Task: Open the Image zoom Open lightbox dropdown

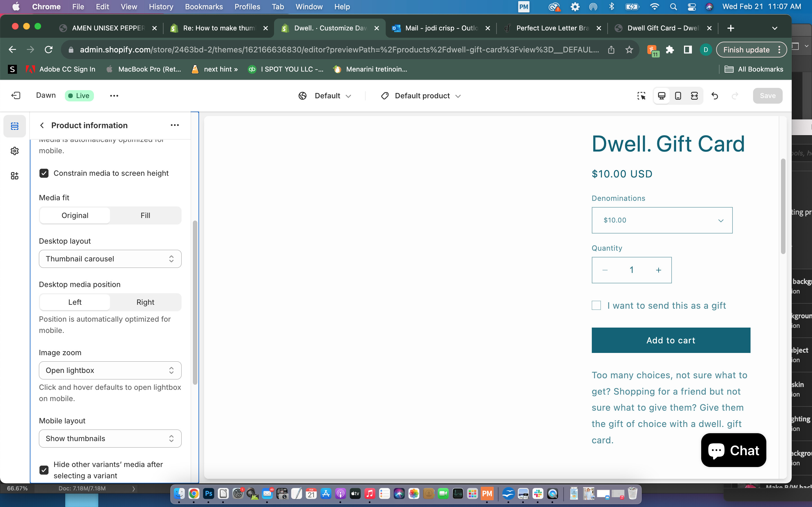Action: pyautogui.click(x=110, y=370)
